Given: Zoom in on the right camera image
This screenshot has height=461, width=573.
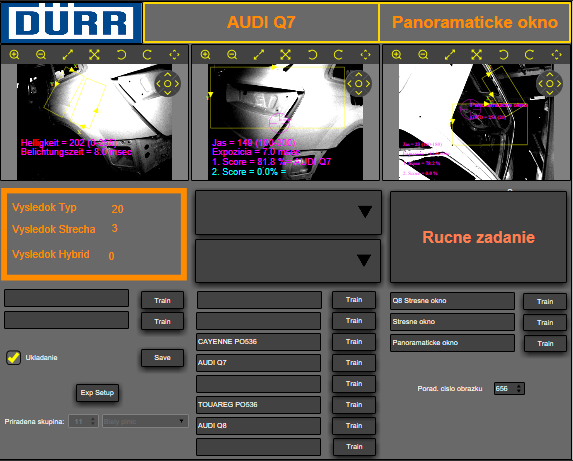Looking at the screenshot, I should [396, 55].
